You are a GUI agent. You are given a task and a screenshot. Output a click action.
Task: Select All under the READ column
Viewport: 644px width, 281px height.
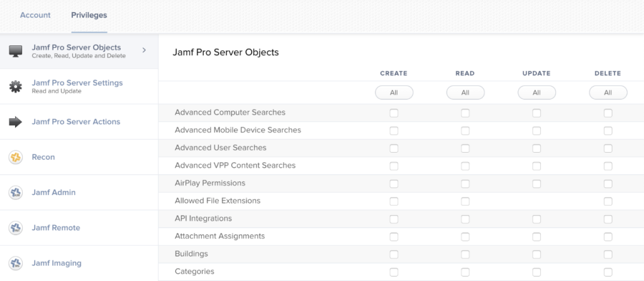click(x=465, y=92)
